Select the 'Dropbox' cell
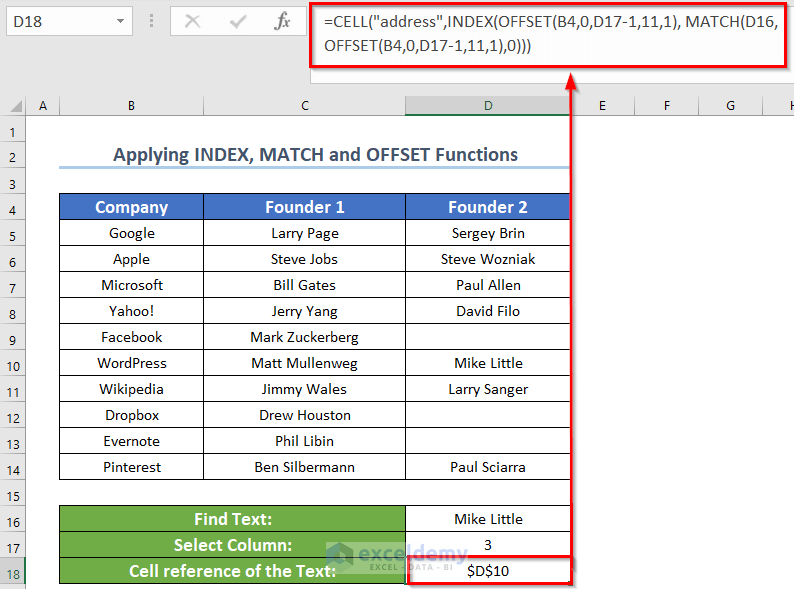 131,415
